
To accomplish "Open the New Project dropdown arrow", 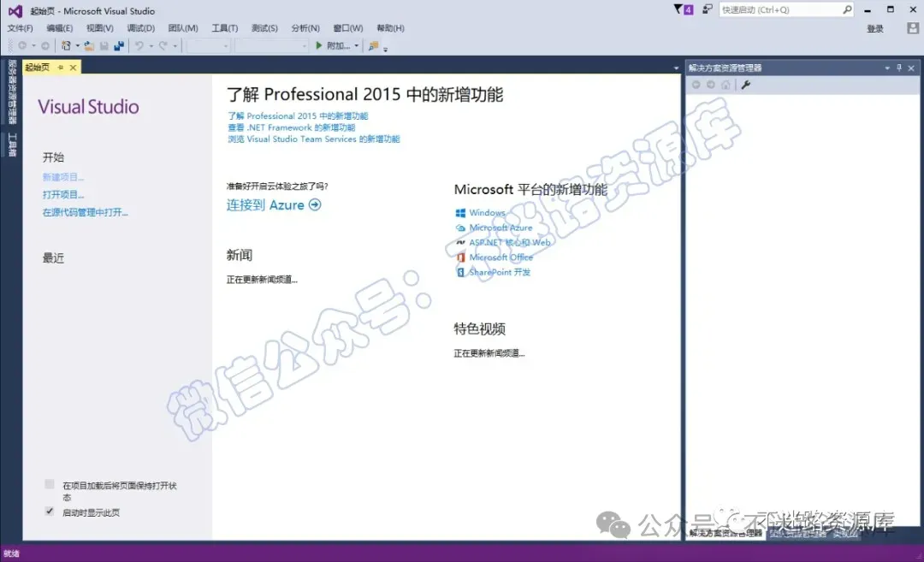I will pyautogui.click(x=77, y=45).
